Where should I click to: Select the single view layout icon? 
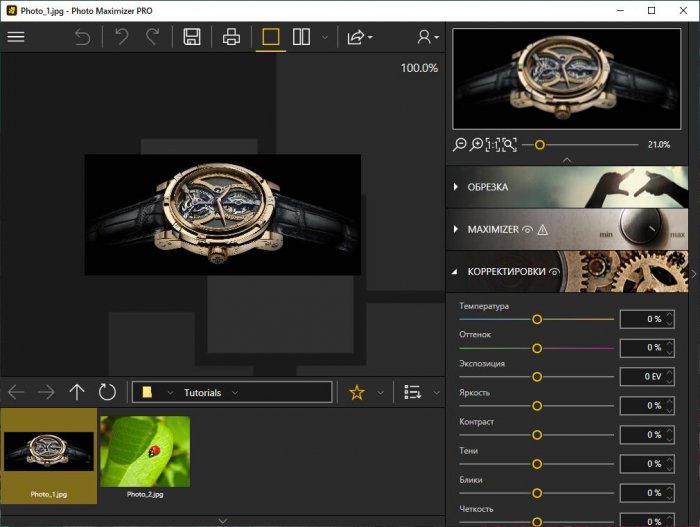(270, 37)
